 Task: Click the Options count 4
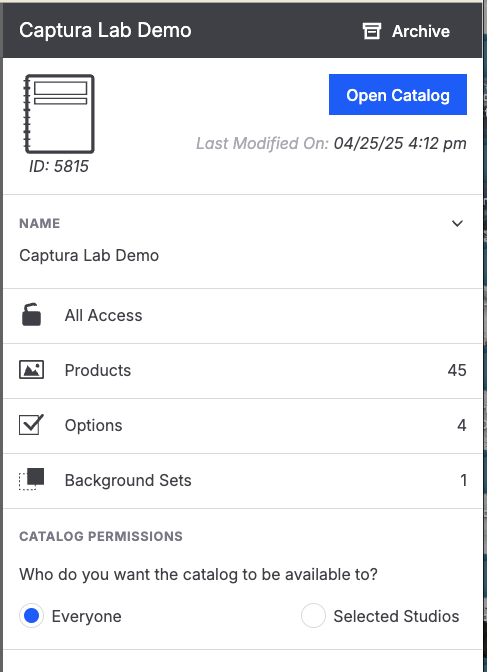(462, 425)
